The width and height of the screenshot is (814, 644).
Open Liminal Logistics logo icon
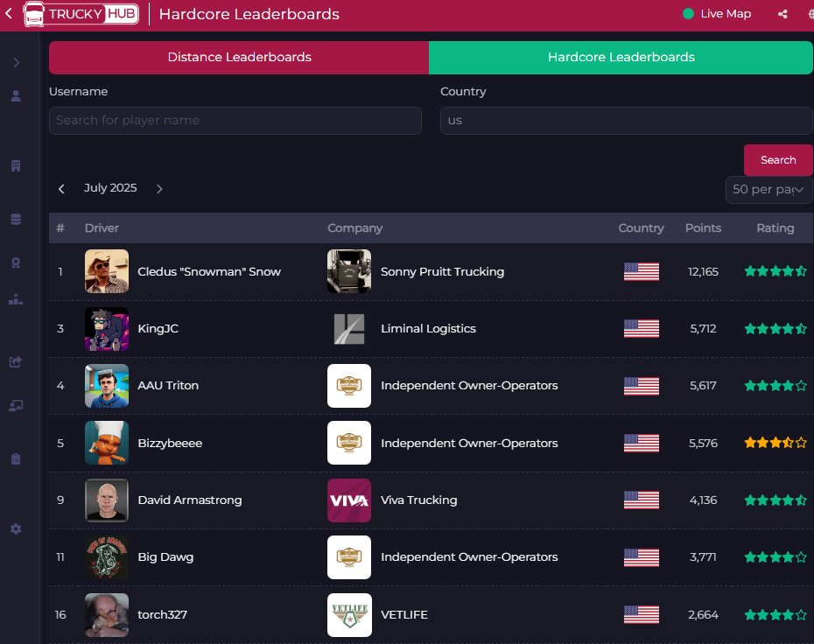tap(349, 329)
